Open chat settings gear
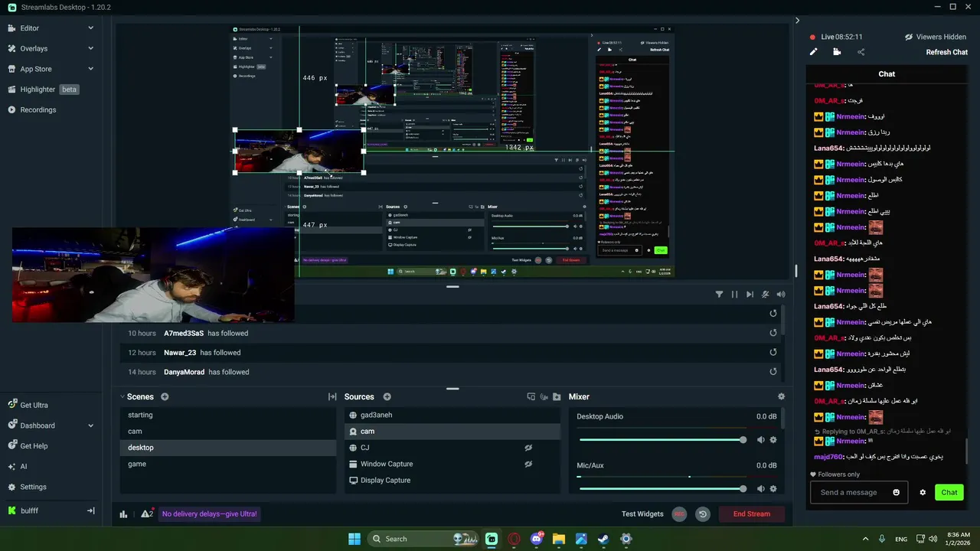 coord(923,492)
